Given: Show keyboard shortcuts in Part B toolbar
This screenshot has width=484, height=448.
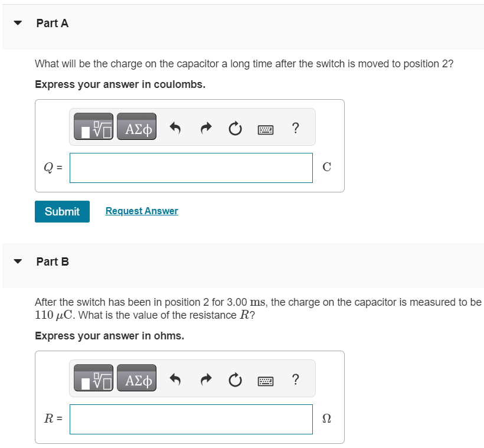Looking at the screenshot, I should coord(266,381).
